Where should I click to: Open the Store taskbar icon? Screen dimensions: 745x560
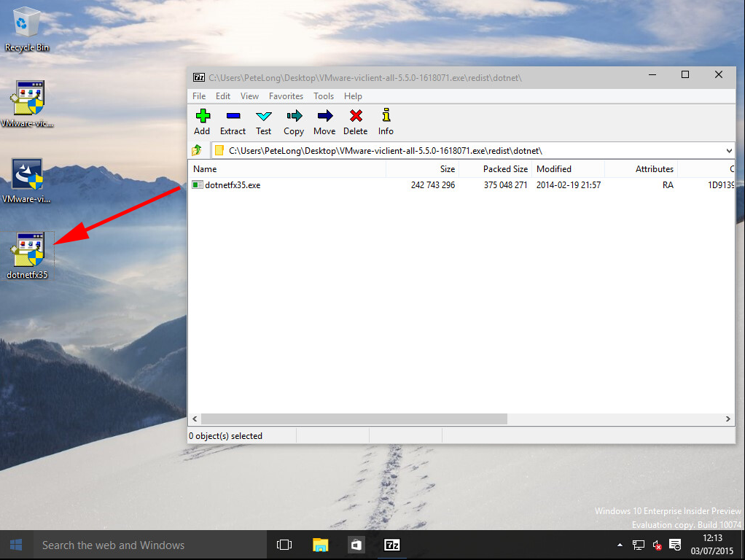pyautogui.click(x=356, y=545)
